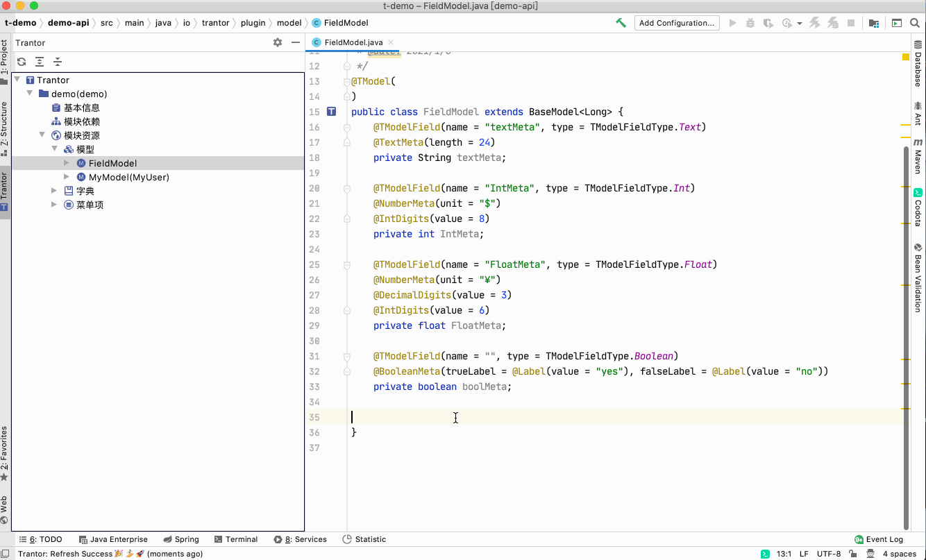Collapse the 模块资源 tree node
926x560 pixels.
(42, 135)
